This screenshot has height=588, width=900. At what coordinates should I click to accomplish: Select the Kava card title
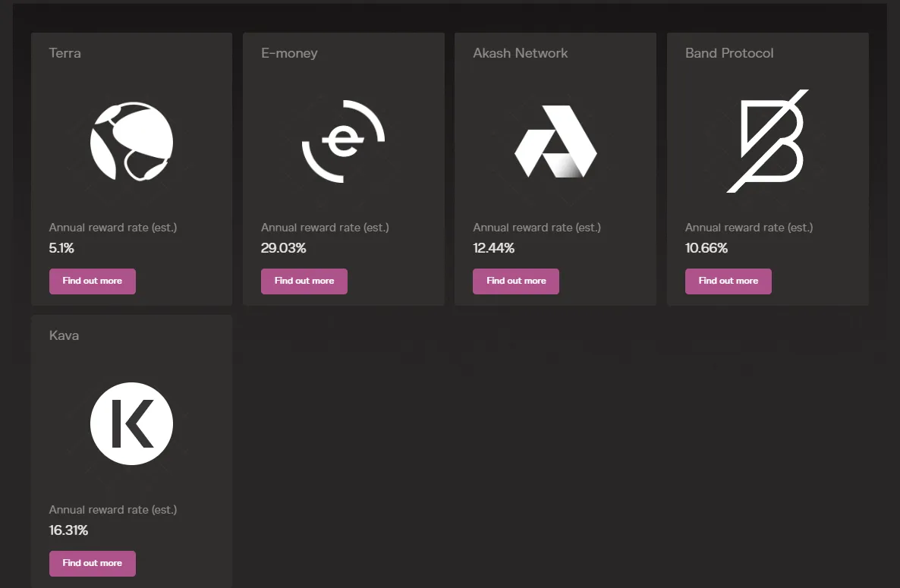point(65,335)
